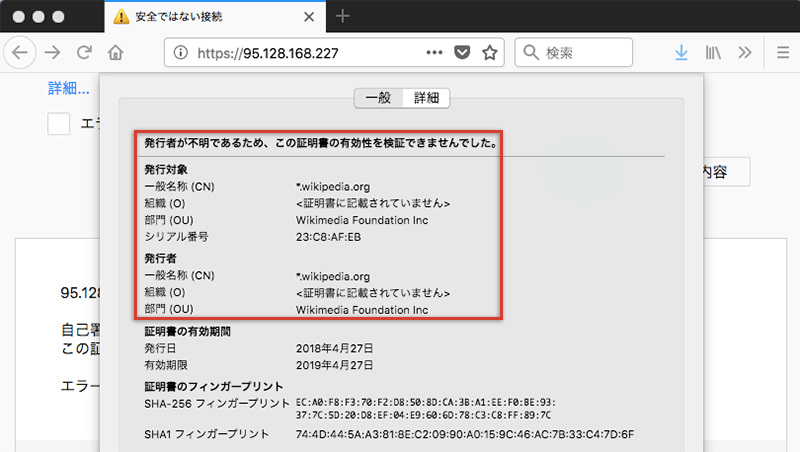Select expiry date 2019年4月27日

pos(334,365)
